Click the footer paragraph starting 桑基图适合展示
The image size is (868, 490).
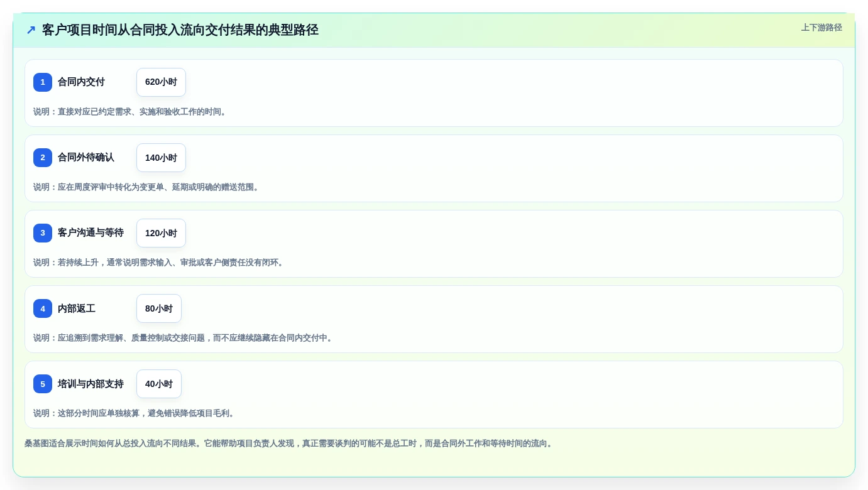pyautogui.click(x=290, y=444)
